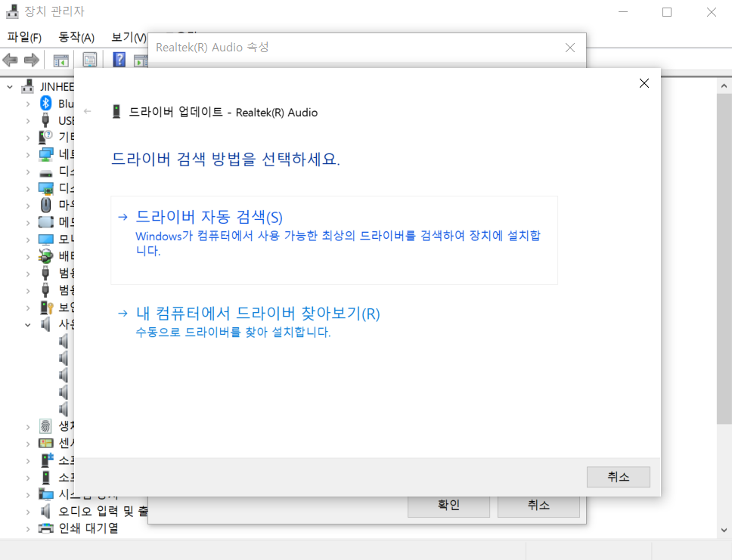Close the Realtek(R) Audio 속성 dialog

570,48
